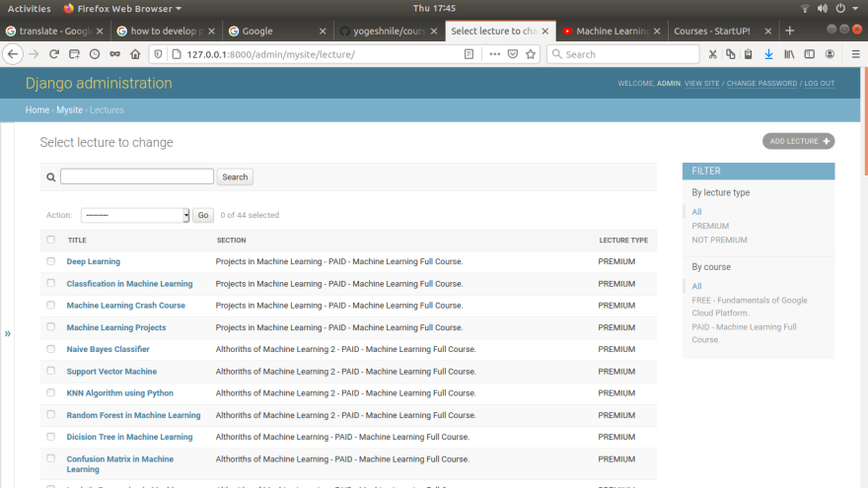
Task: Open system volume indicator
Action: tap(822, 8)
